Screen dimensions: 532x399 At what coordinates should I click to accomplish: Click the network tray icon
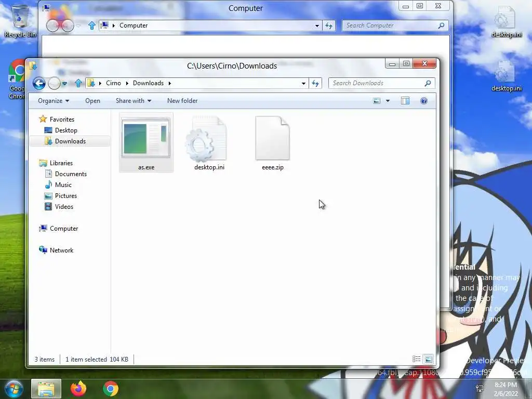coord(480,389)
